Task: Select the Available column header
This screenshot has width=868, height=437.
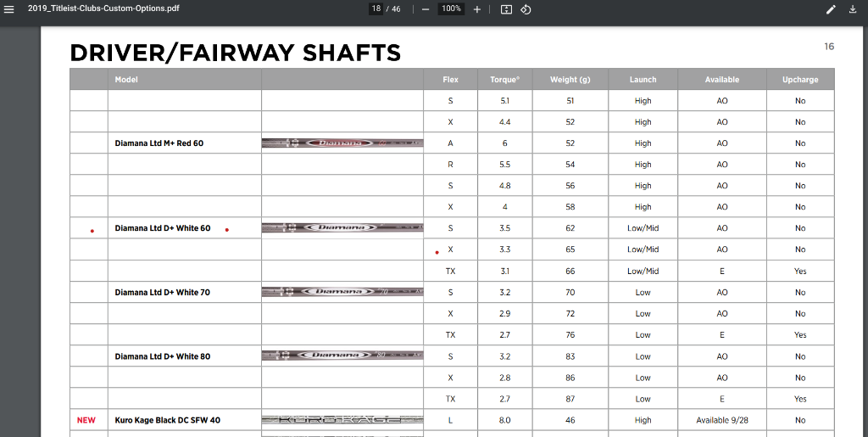Action: coord(722,79)
